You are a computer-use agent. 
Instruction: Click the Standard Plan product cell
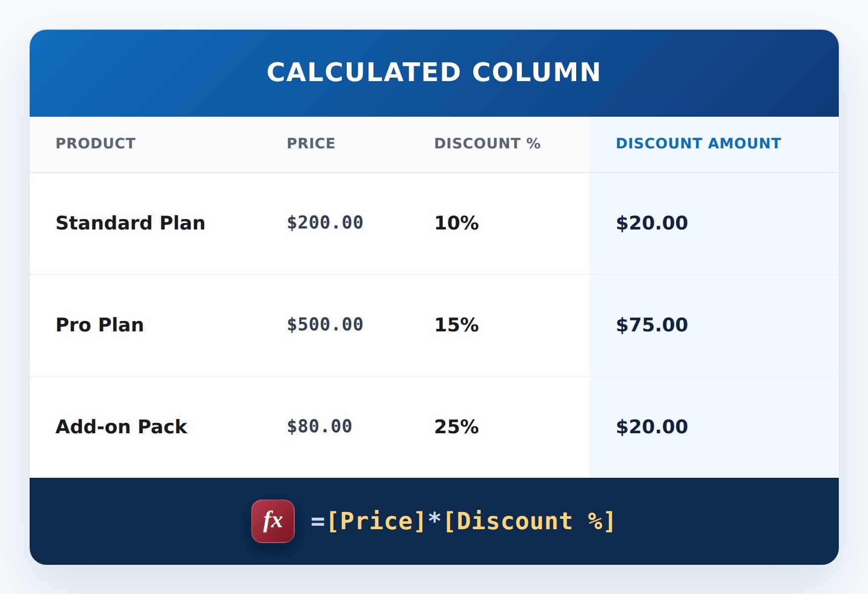coord(131,223)
